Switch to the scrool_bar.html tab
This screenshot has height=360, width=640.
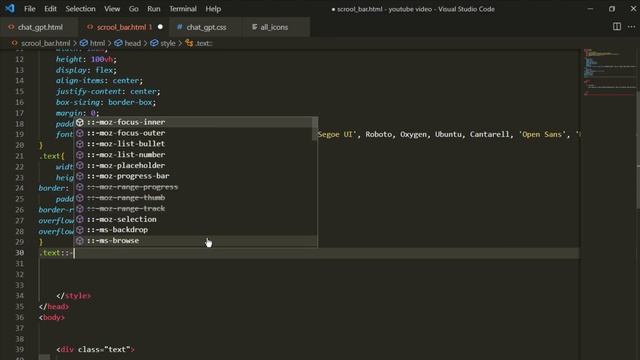[x=124, y=27]
